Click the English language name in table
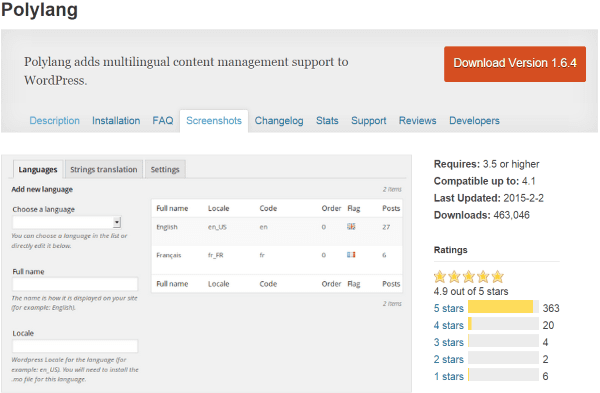The width and height of the screenshot is (600, 393). tap(167, 227)
